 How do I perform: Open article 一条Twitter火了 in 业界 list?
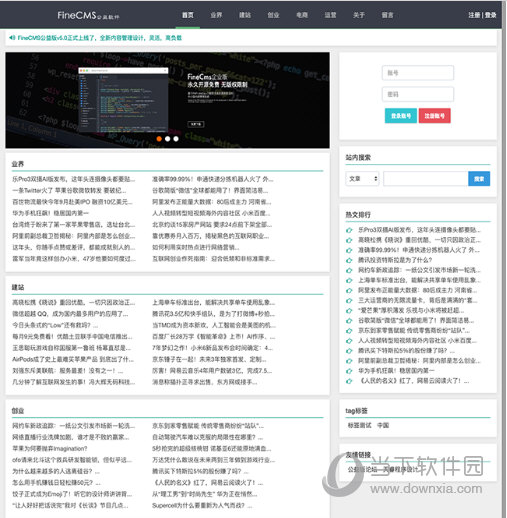tap(69, 191)
